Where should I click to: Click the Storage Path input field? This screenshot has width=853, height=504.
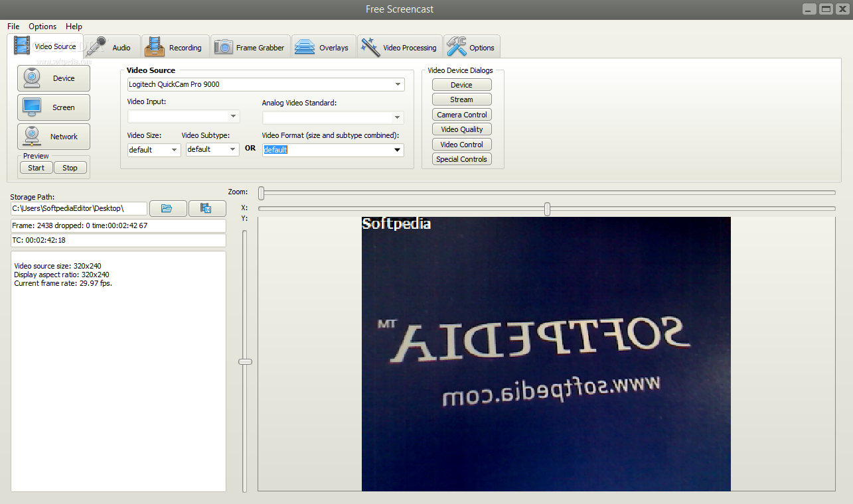[x=79, y=208]
